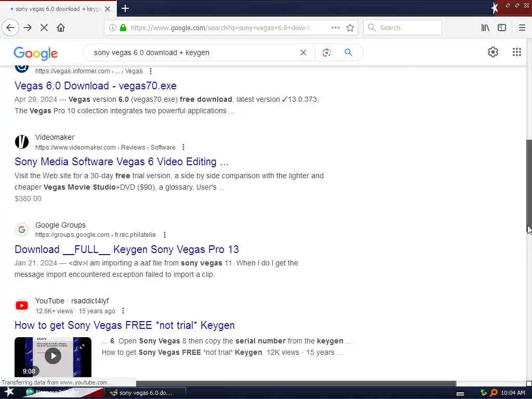Image resolution: width=532 pixels, height=399 pixels.
Task: Open options for Google Groups result
Action: tap(164, 235)
